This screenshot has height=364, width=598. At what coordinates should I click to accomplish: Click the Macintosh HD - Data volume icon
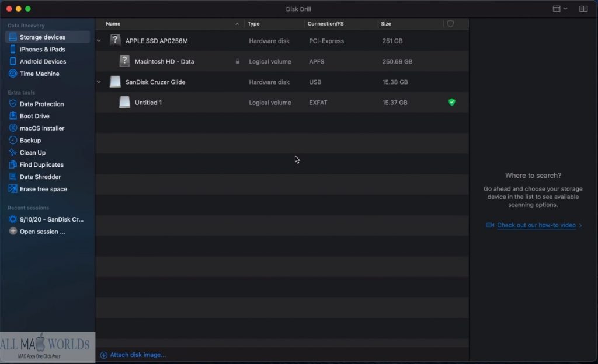[124, 61]
